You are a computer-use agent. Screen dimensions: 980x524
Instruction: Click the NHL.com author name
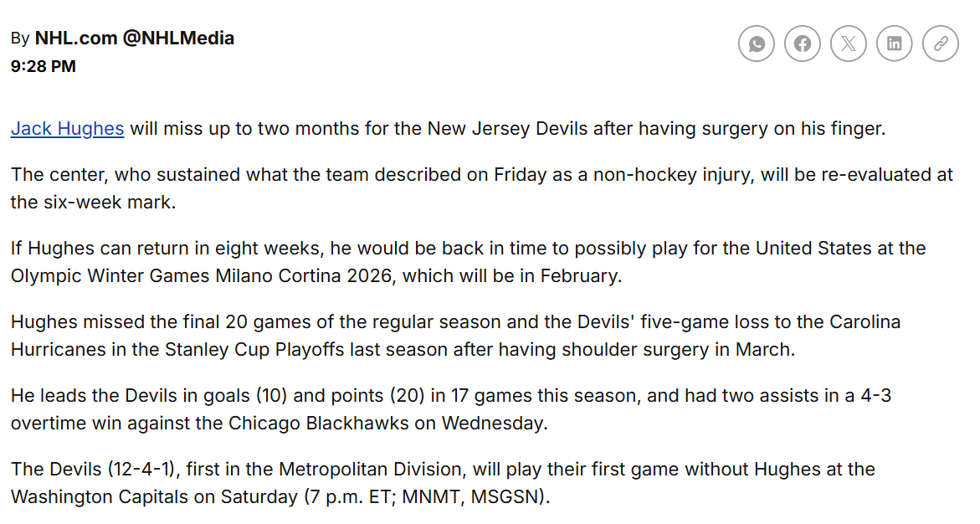tap(76, 39)
